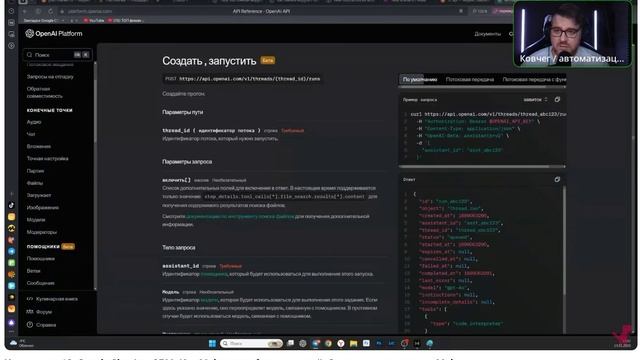Viewport: 640px width, 360px height.
Task: Click the thread_id parameter name
Action: pyautogui.click(x=176, y=130)
